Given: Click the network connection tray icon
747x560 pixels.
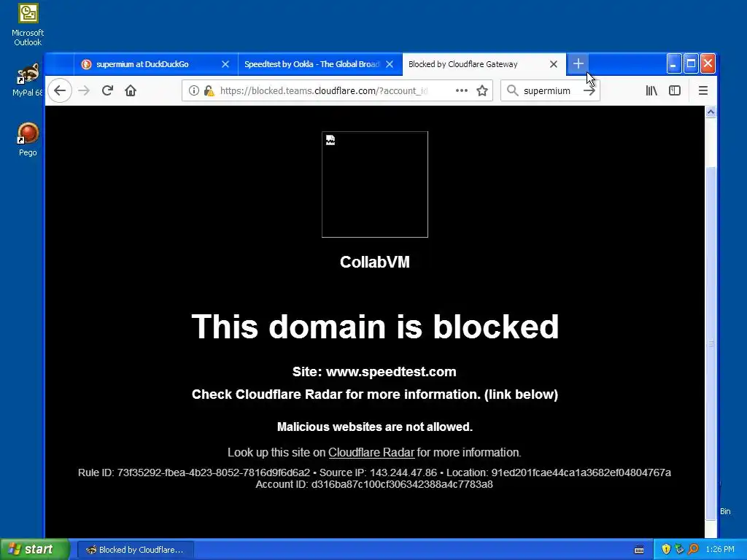Looking at the screenshot, I should [679, 550].
